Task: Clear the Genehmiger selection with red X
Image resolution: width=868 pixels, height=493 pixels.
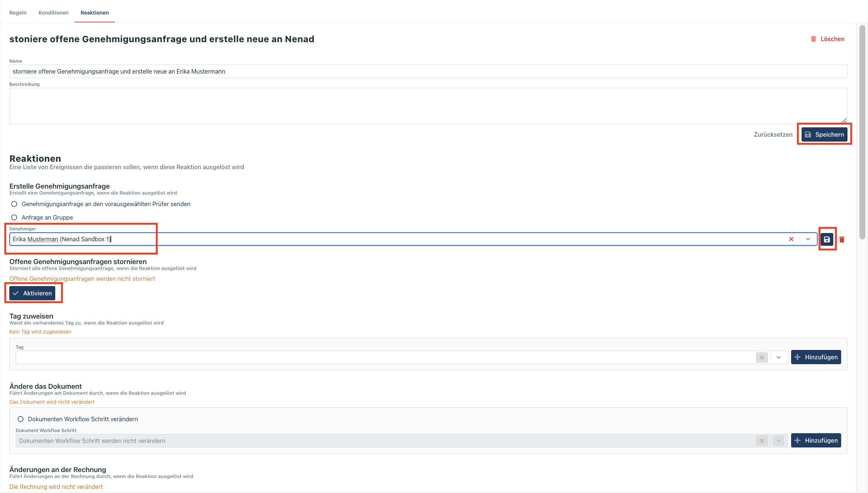Action: click(791, 239)
